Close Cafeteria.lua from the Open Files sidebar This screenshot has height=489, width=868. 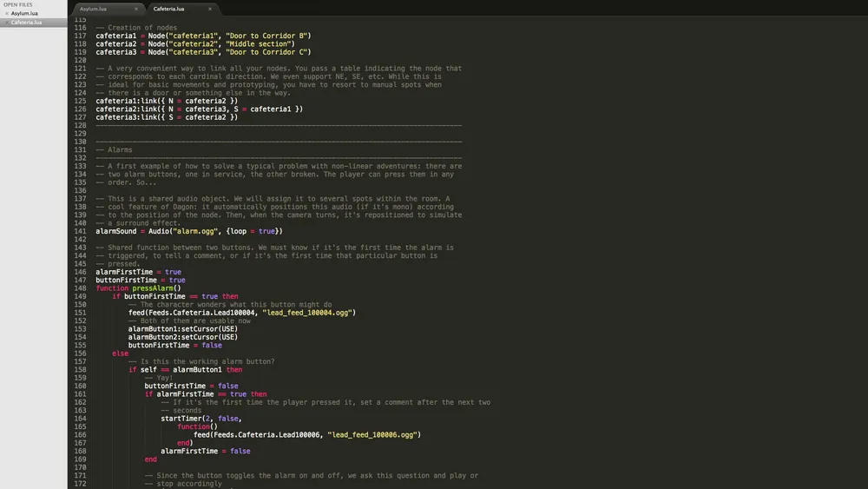click(x=7, y=23)
